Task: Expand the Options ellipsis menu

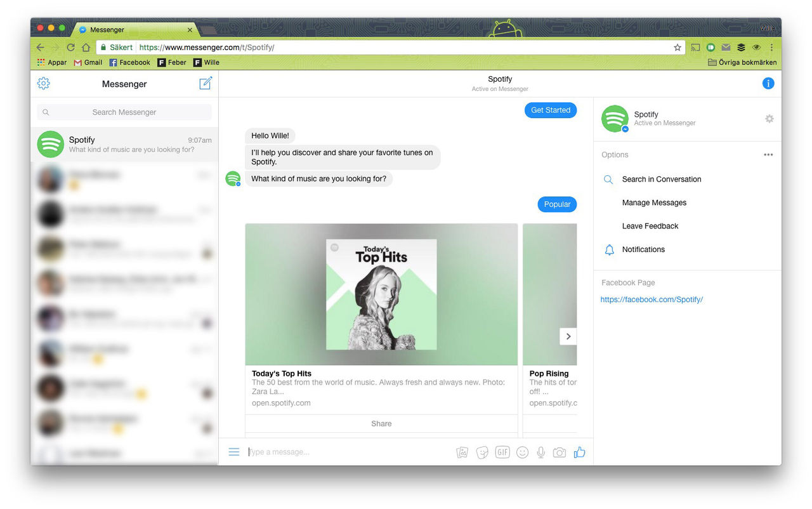Action: tap(768, 155)
